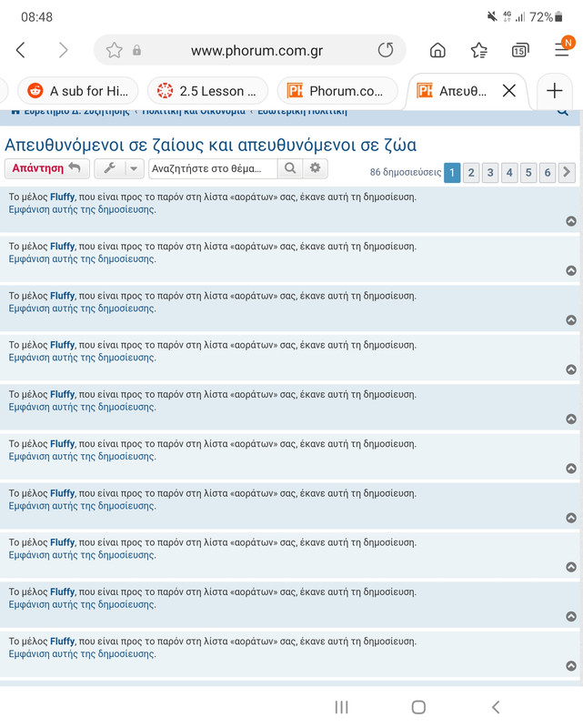The height and width of the screenshot is (728, 583).
Task: Bookmark page with star in address bar
Action: pos(115,50)
